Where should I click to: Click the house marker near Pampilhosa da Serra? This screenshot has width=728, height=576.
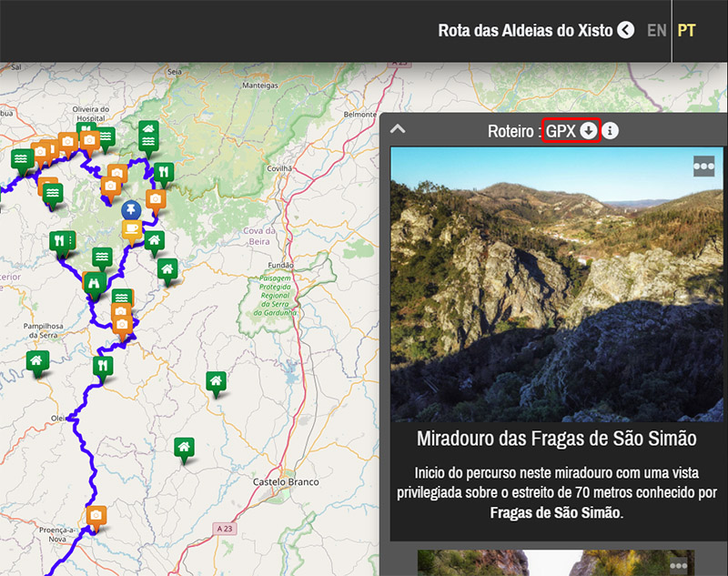36,361
